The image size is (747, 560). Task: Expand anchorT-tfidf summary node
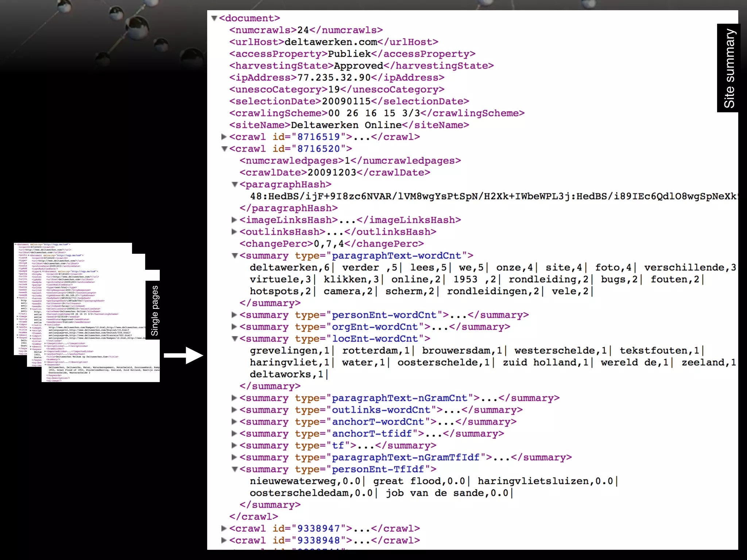tap(235, 433)
